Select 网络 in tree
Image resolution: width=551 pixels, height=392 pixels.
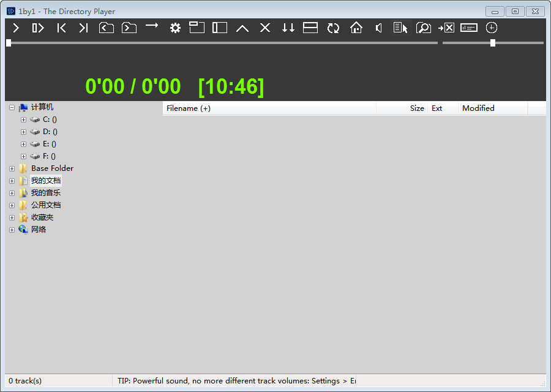coord(39,230)
